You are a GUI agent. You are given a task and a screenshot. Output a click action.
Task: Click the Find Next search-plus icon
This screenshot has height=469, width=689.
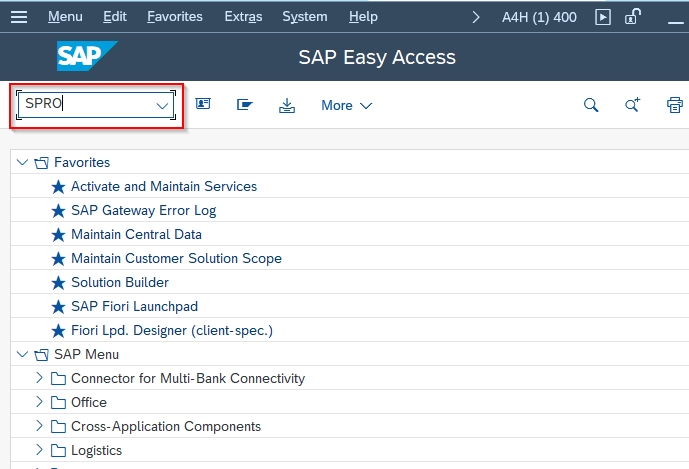tap(632, 105)
